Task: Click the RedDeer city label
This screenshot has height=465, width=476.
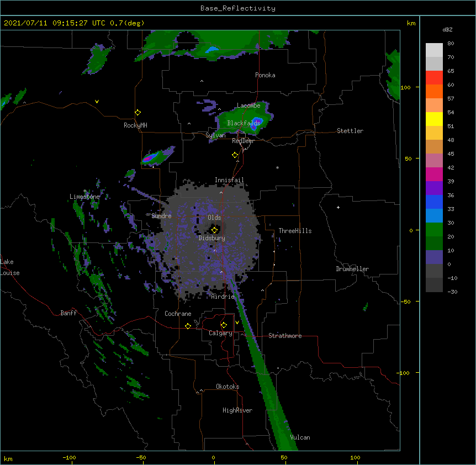Action: click(x=243, y=141)
